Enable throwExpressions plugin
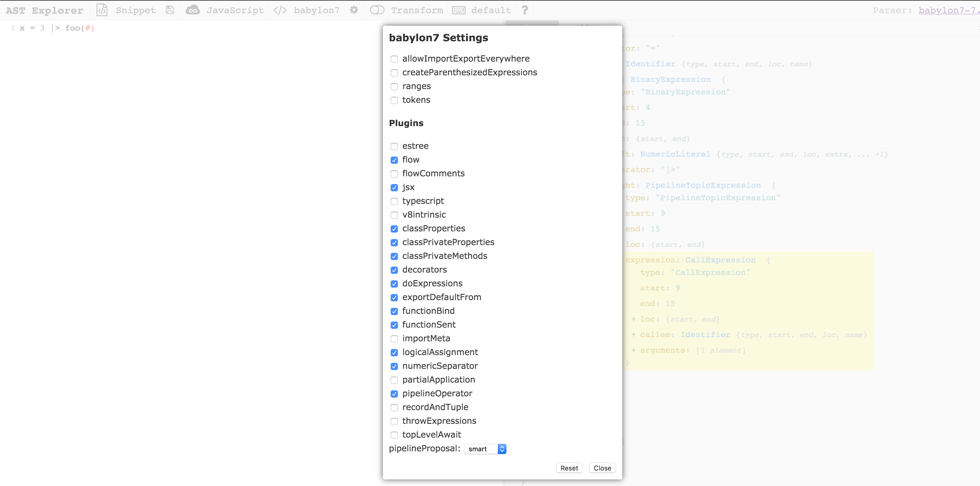The image size is (980, 486). [x=394, y=421]
